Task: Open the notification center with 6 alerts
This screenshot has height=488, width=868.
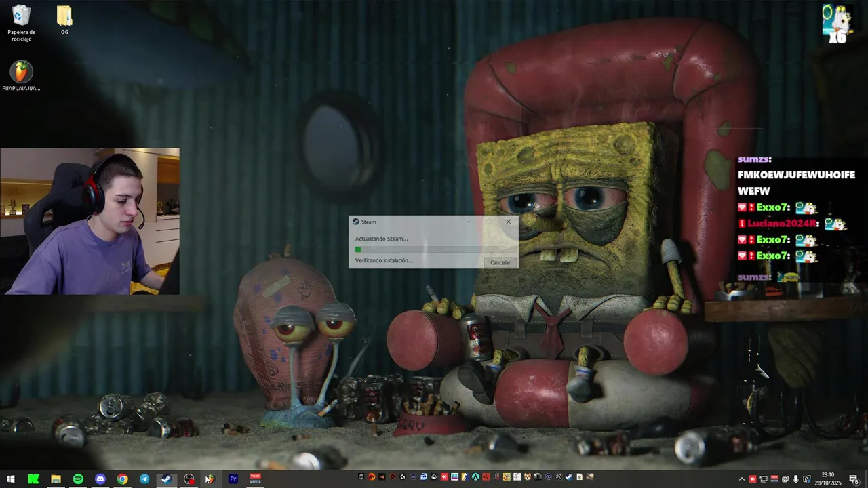Action: [x=854, y=479]
